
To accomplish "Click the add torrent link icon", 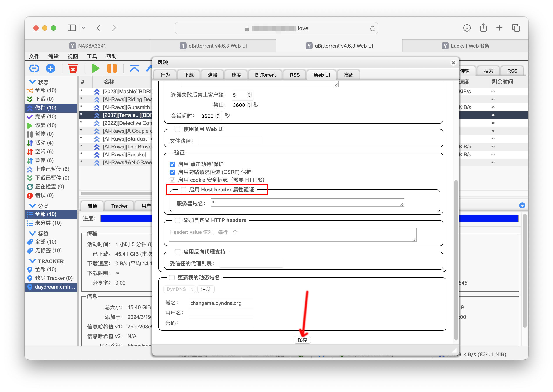I will pos(34,69).
